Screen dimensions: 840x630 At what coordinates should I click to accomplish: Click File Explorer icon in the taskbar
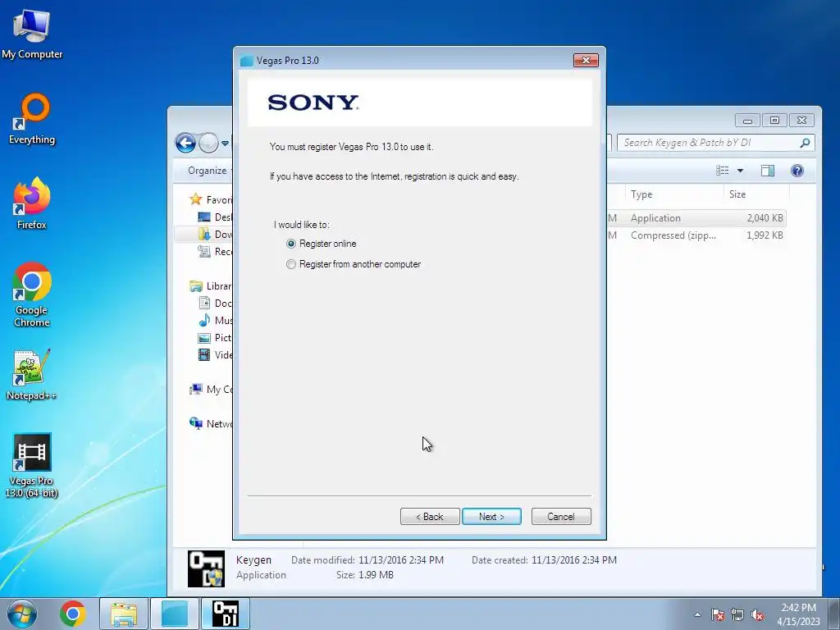pyautogui.click(x=124, y=614)
